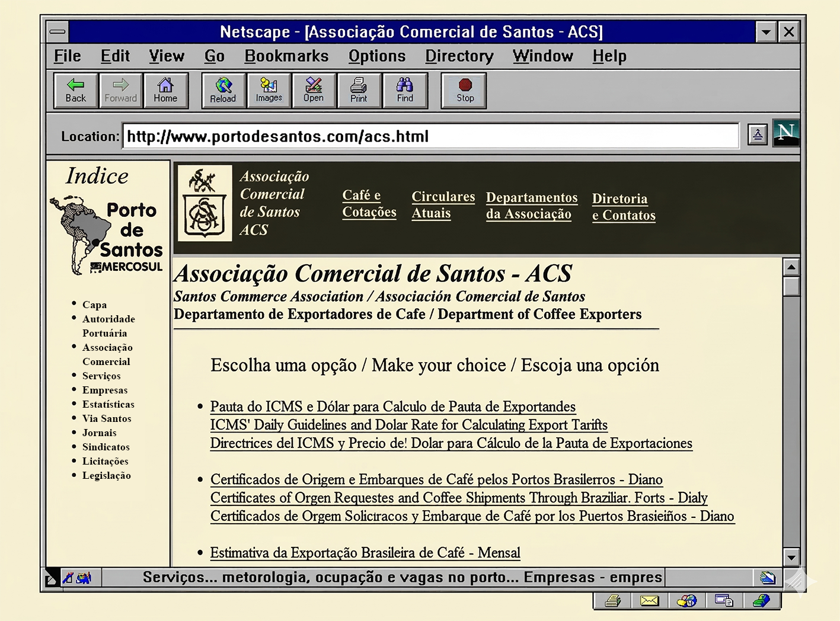
Task: Reload the current page
Action: click(223, 91)
